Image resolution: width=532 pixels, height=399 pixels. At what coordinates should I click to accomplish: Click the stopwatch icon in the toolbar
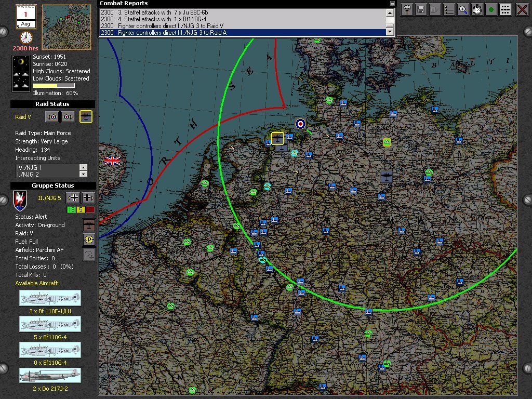(x=477, y=9)
